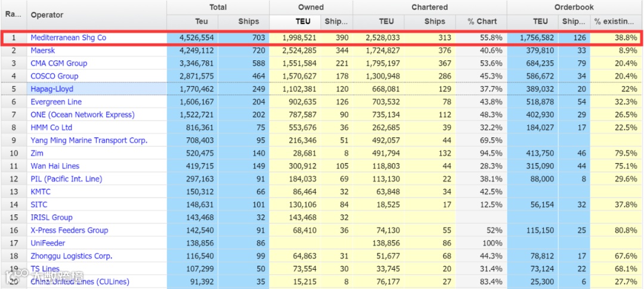
Task: Sort by the Rank column header
Action: (x=14, y=15)
